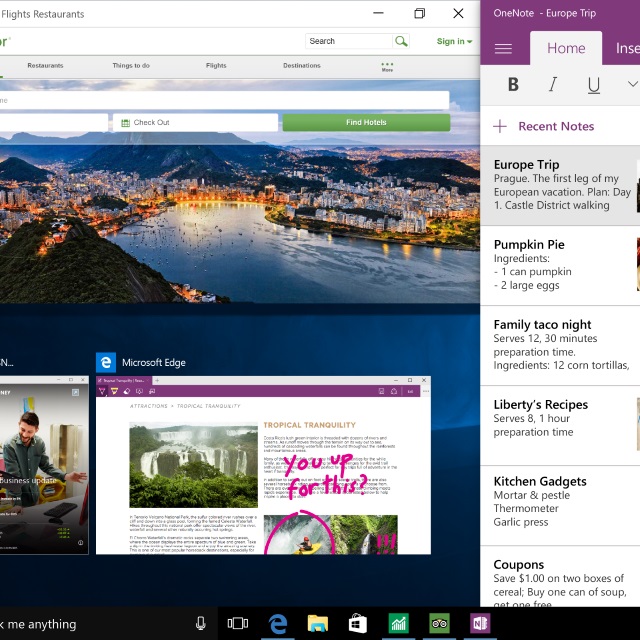Open Microsoft Edge from the taskbar
640x640 pixels.
(278, 623)
